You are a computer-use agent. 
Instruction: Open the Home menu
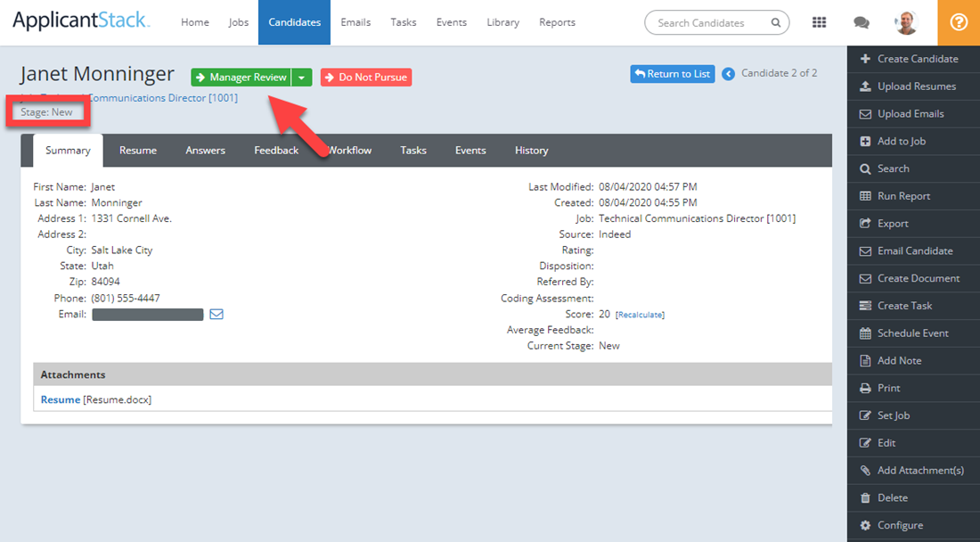195,22
